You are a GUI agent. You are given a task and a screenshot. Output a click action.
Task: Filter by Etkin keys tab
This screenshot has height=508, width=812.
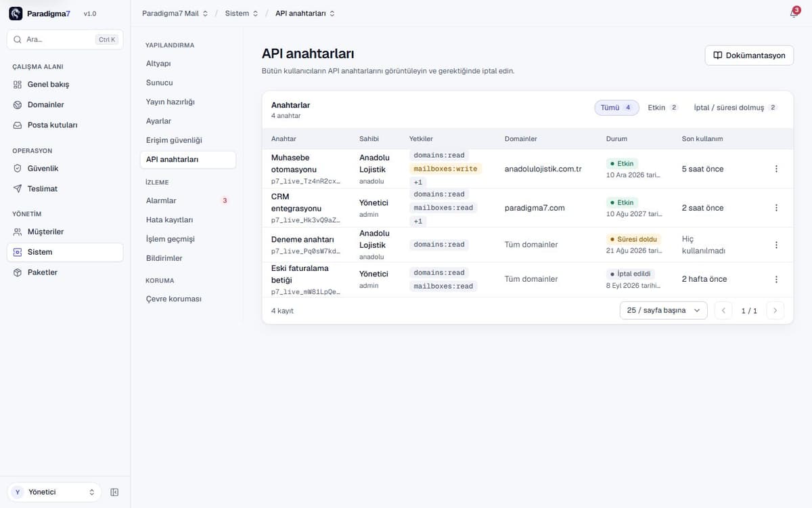click(x=663, y=108)
